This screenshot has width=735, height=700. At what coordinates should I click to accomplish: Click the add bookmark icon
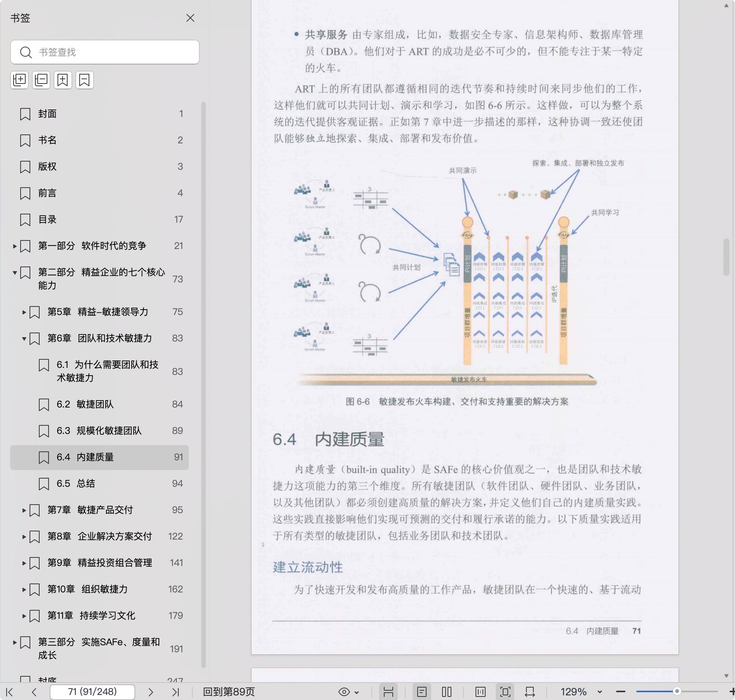pos(63,80)
